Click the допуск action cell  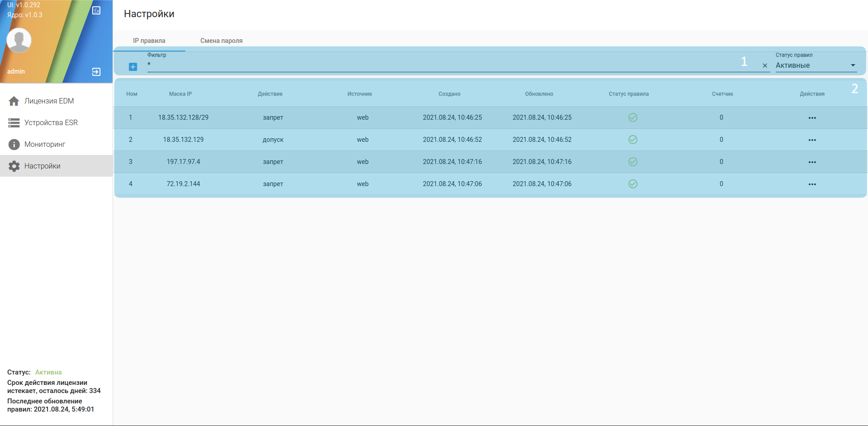tap(273, 140)
